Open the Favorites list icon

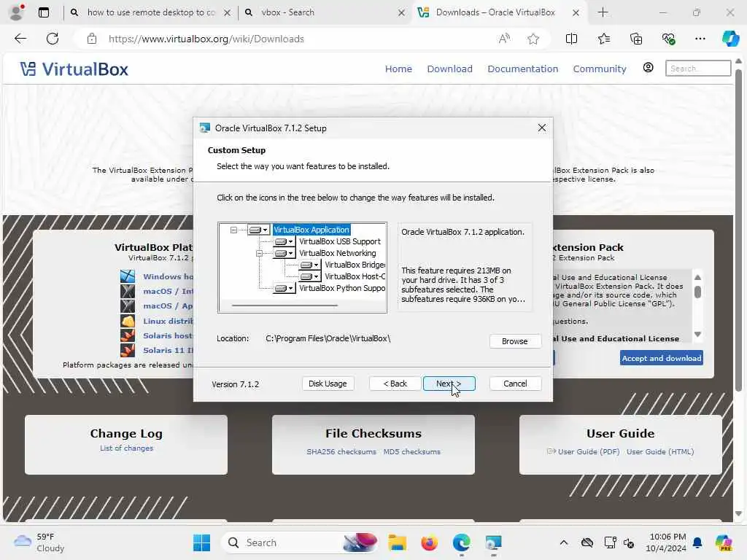tap(603, 39)
